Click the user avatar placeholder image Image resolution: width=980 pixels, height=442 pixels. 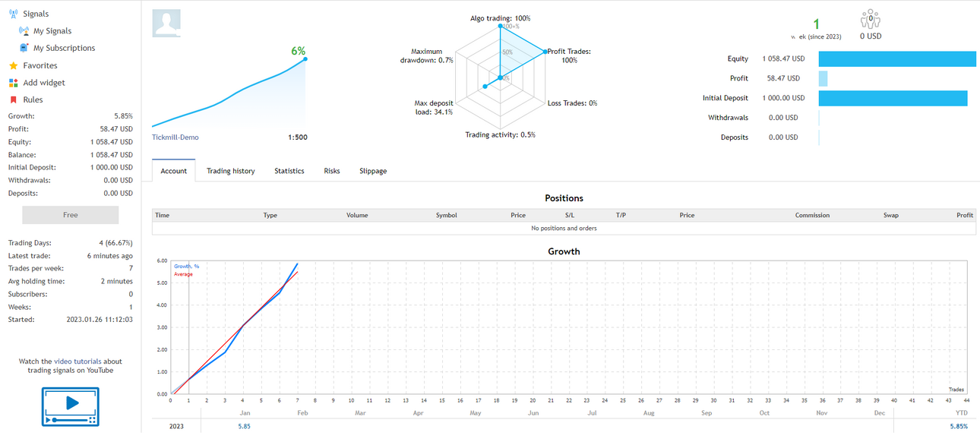tap(166, 24)
